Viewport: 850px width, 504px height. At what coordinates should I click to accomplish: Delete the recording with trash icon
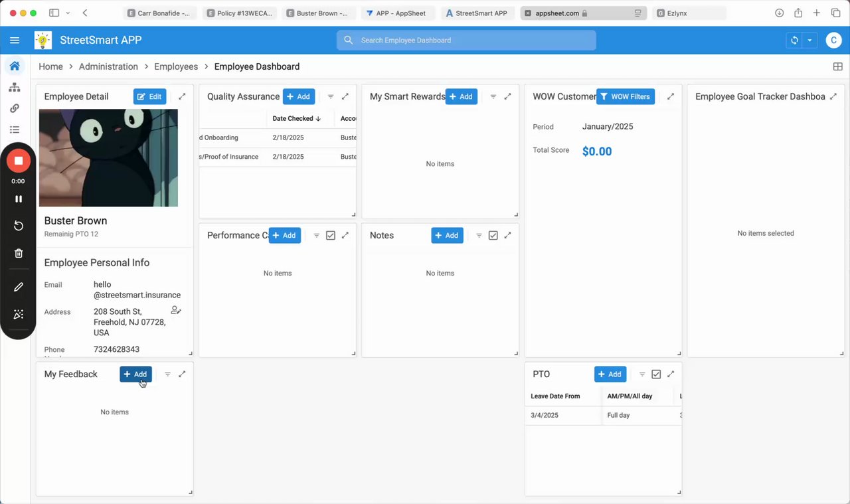tap(19, 253)
